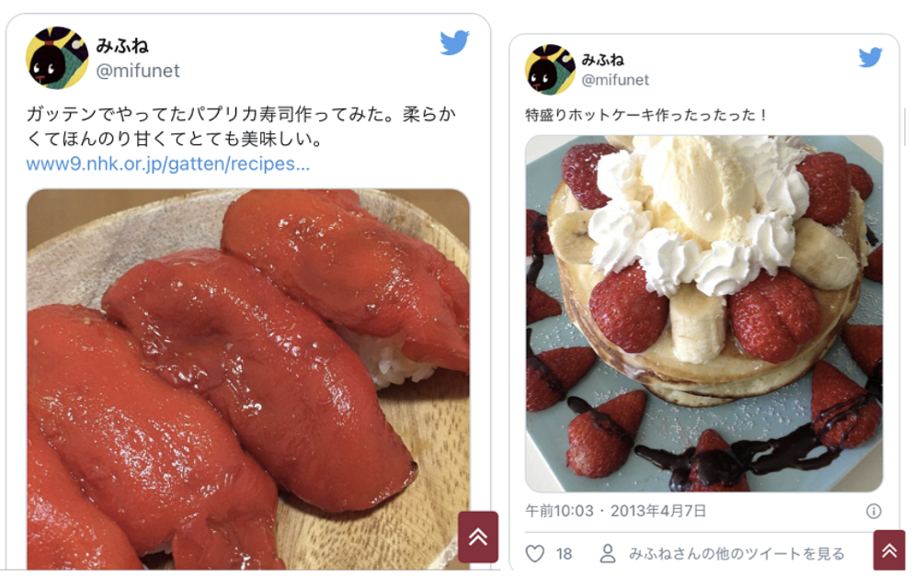The height and width of the screenshot is (588, 914).
Task: Click みふねさんの他のツイートを見る link
Action: (737, 553)
